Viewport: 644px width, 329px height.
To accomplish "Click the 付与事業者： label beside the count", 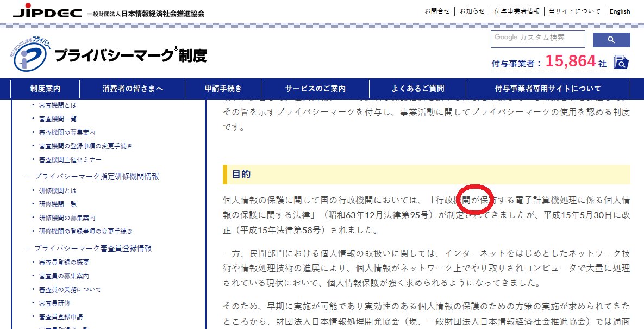I will (517, 64).
